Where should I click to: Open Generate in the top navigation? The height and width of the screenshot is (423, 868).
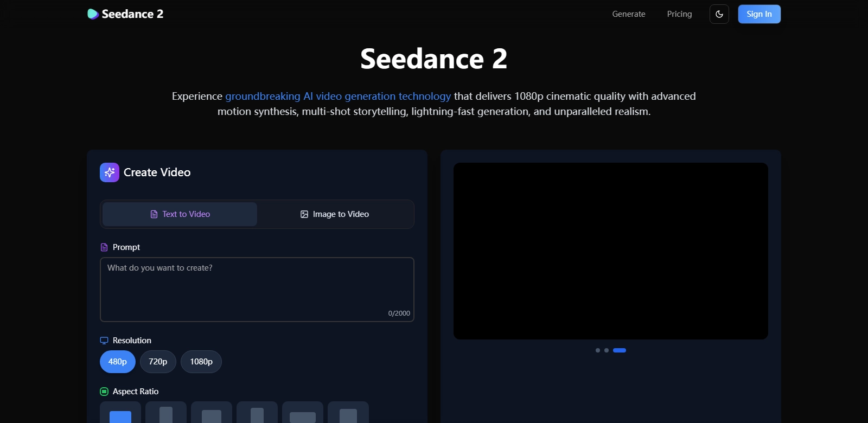629,14
